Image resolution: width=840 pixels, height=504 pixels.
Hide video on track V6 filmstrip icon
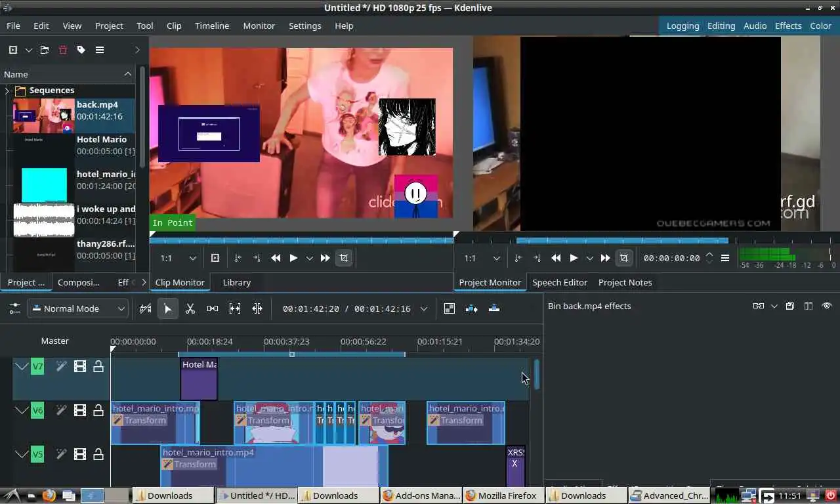[x=80, y=410]
